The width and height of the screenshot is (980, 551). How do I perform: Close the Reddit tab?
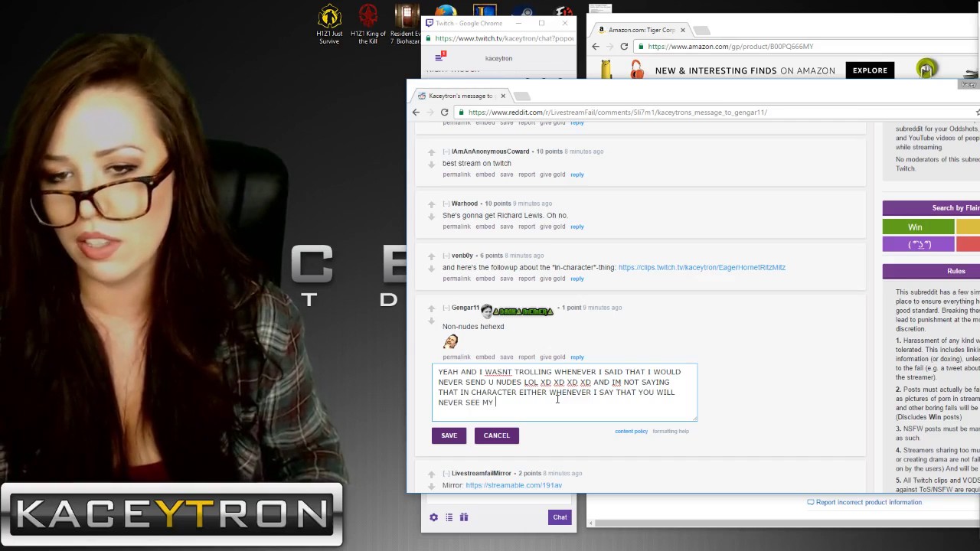click(503, 96)
